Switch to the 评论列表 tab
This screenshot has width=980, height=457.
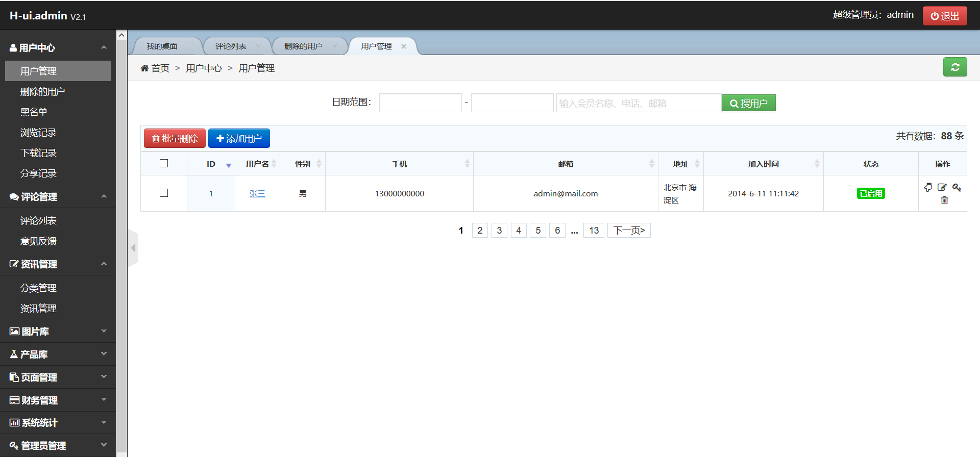click(x=231, y=46)
